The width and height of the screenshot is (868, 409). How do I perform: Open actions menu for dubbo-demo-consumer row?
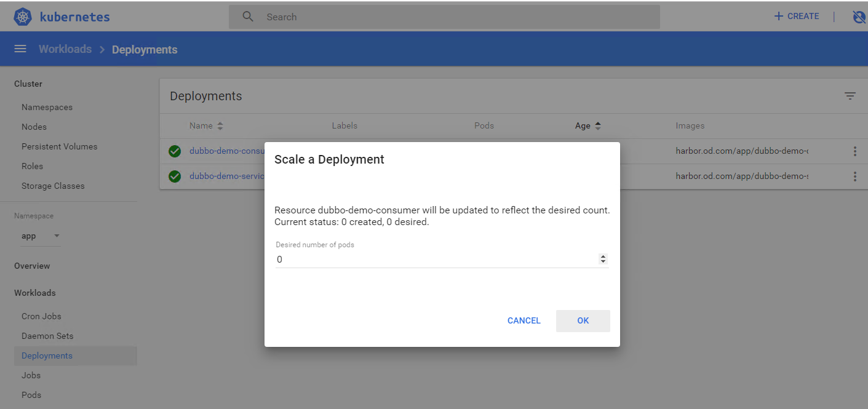pyautogui.click(x=854, y=151)
